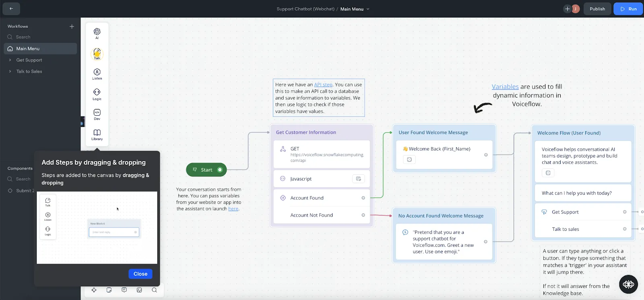Viewport: 644px width, 300px height.
Task: Click the Welcome Back message output port
Action: [x=486, y=155]
